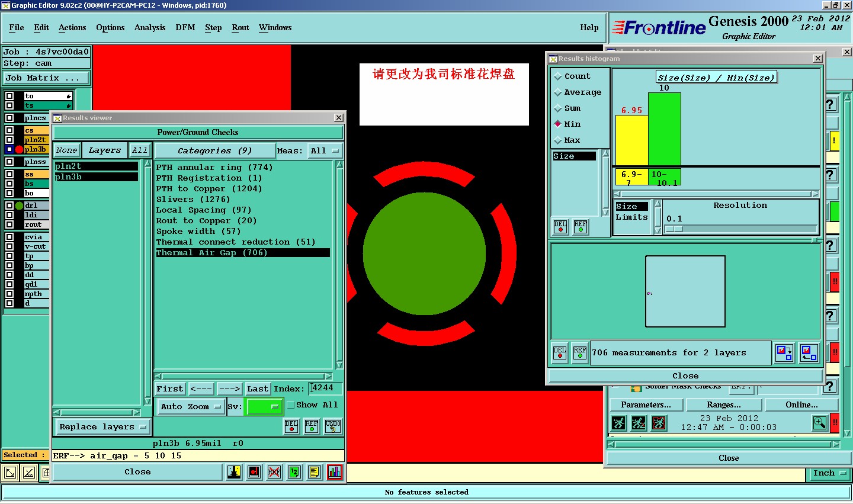Open the Replace layers dropdown
Viewport: 853px width, 504px height.
coord(102,427)
